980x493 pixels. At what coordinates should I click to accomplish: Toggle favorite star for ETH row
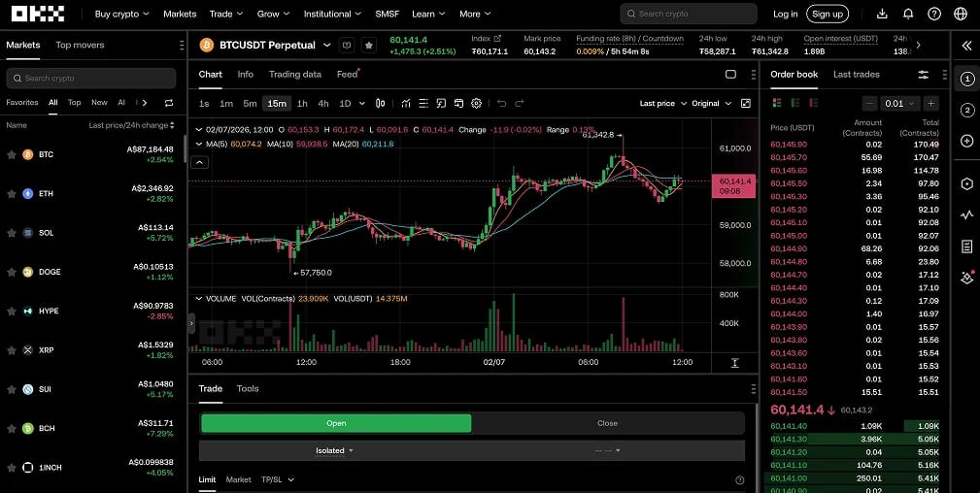tap(12, 194)
